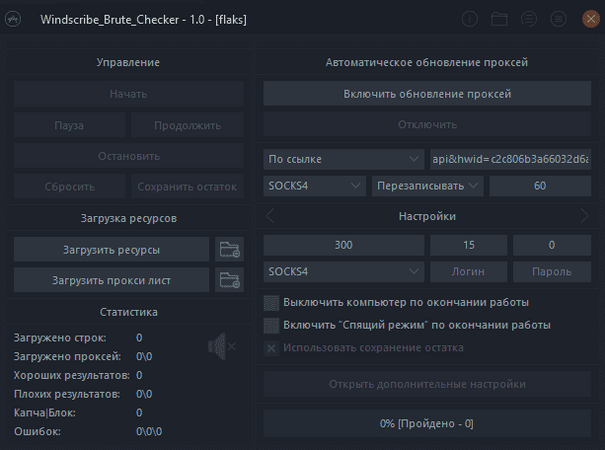The image size is (605, 450).
Task: Click Загрузить ресурсы button
Action: (x=112, y=249)
